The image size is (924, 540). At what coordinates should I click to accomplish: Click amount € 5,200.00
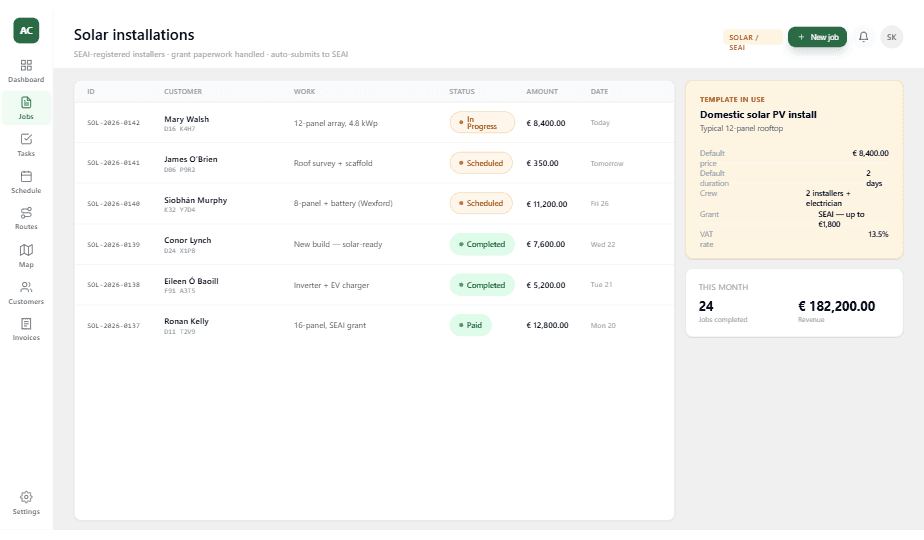(546, 285)
